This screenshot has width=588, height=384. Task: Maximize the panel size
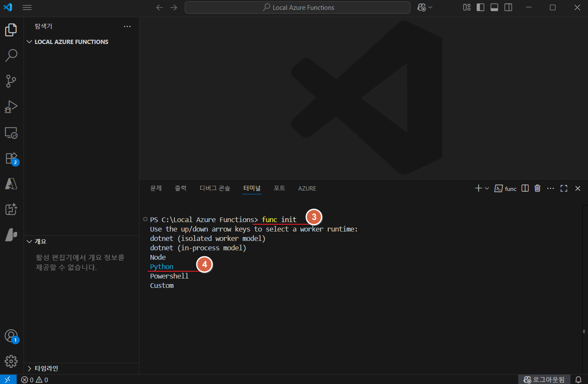pyautogui.click(x=564, y=188)
